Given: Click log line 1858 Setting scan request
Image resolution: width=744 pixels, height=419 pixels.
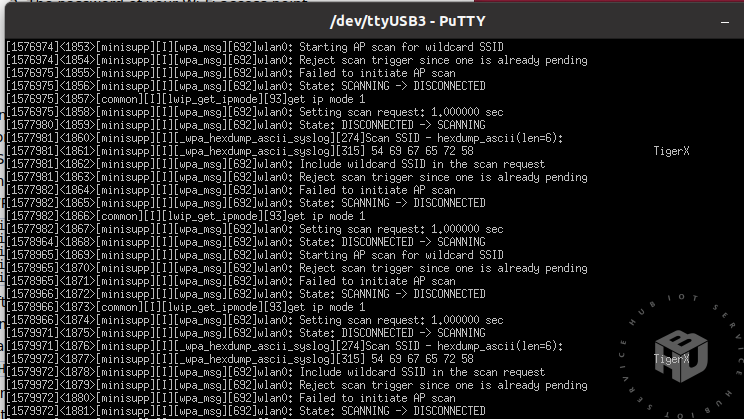Looking at the screenshot, I should coord(254,112).
